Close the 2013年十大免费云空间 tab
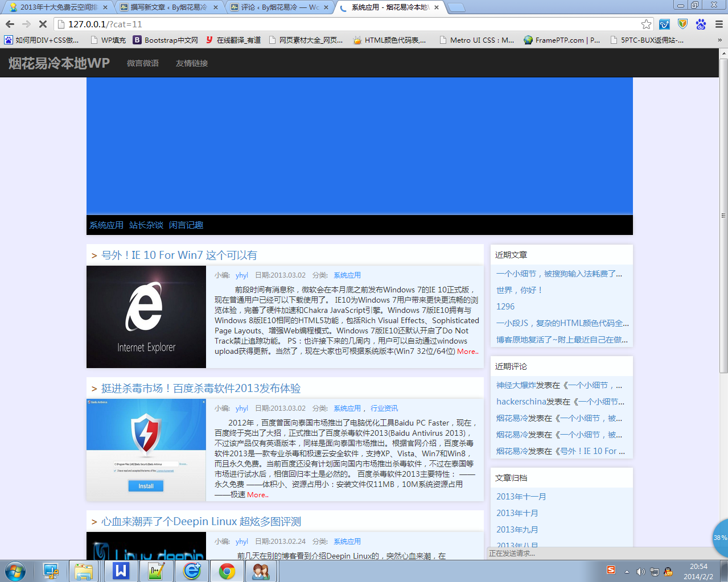Screen dimensions: 728x582 click(x=106, y=7)
